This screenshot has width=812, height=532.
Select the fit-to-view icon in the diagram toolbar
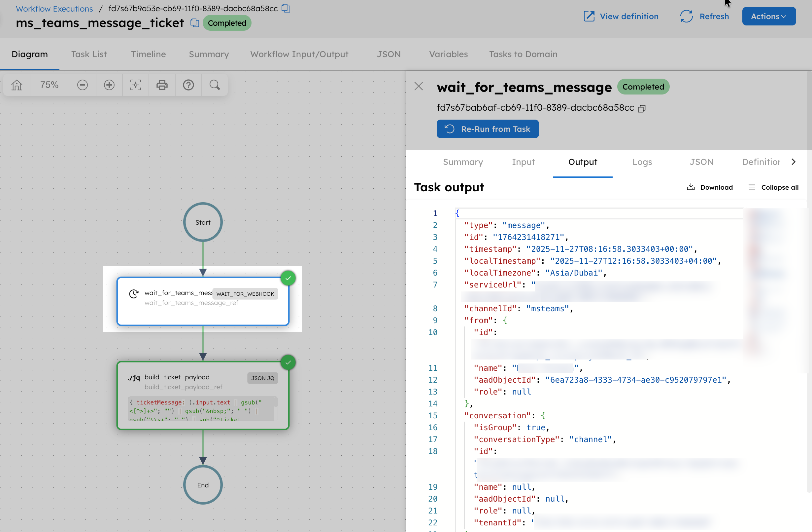click(135, 85)
